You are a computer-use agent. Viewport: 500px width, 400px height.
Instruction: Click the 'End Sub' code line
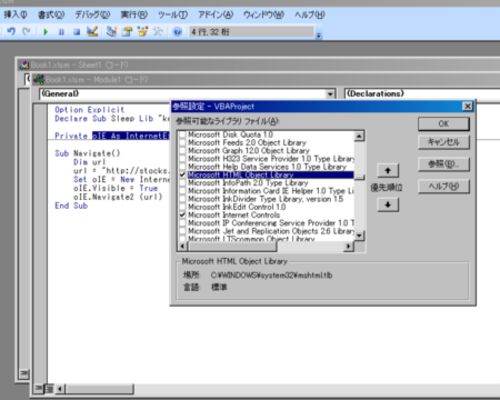pyautogui.click(x=71, y=206)
